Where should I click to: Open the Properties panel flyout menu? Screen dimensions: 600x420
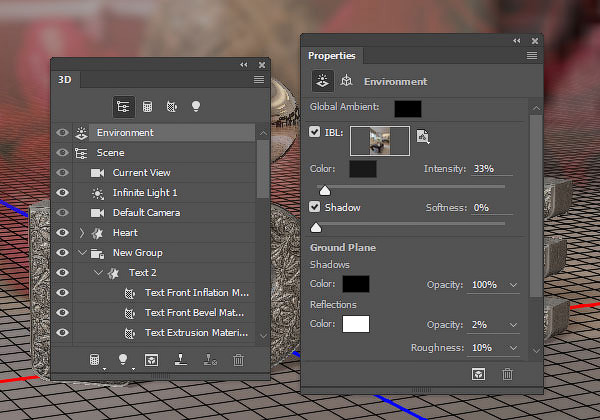(532, 56)
